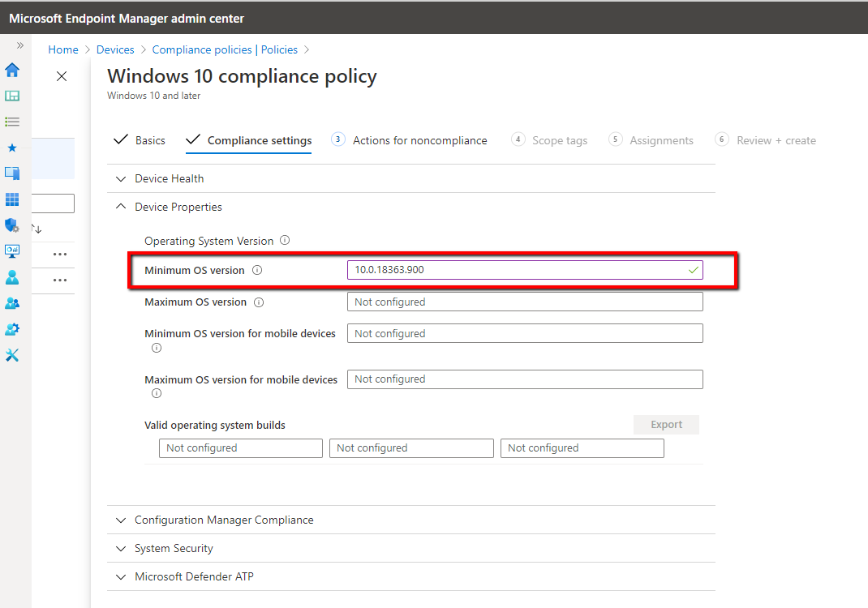This screenshot has height=608, width=868.
Task: Show info for Minimum OS version mobile devices
Action: (157, 348)
